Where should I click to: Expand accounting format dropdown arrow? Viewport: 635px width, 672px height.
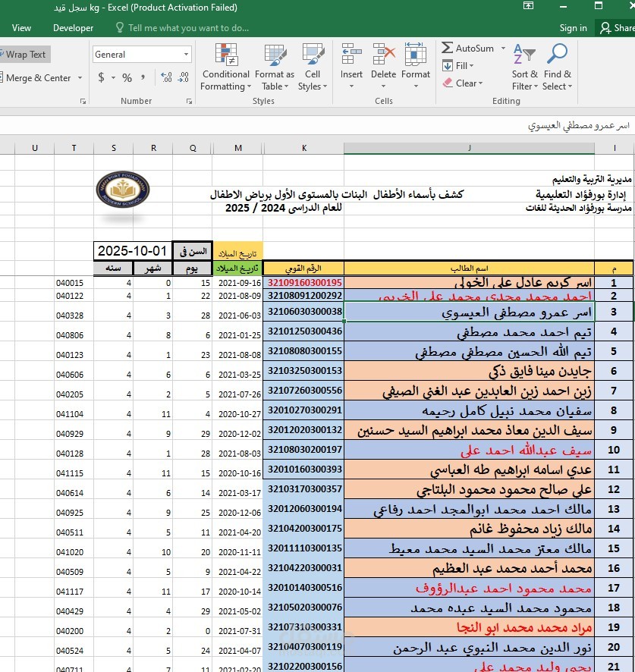(113, 77)
